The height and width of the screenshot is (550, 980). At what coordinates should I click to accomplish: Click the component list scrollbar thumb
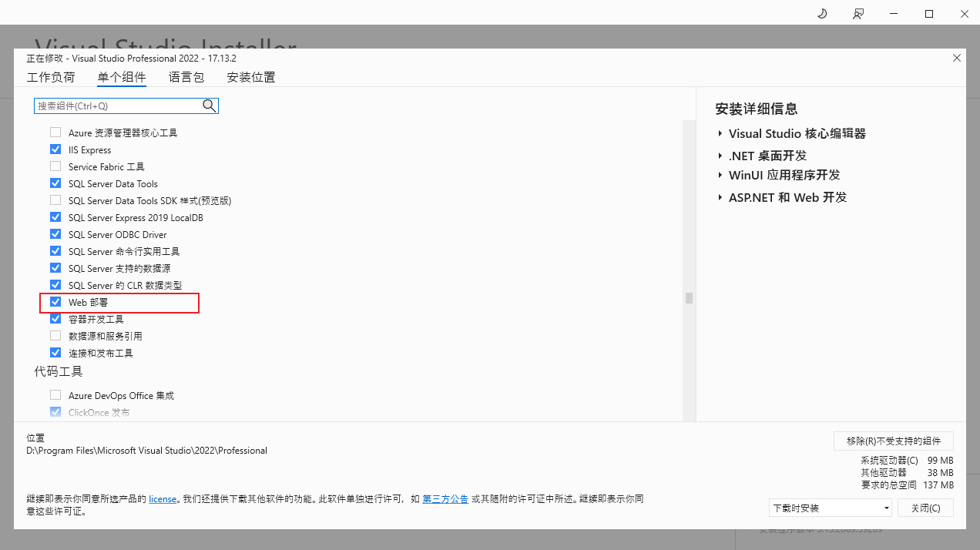click(689, 298)
